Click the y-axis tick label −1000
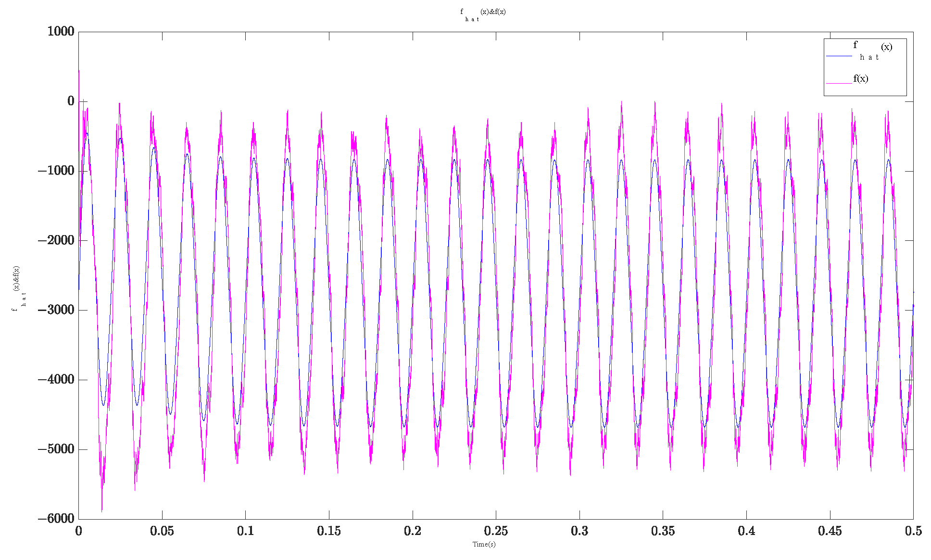Screen dimensions: 931x560 [x=57, y=171]
